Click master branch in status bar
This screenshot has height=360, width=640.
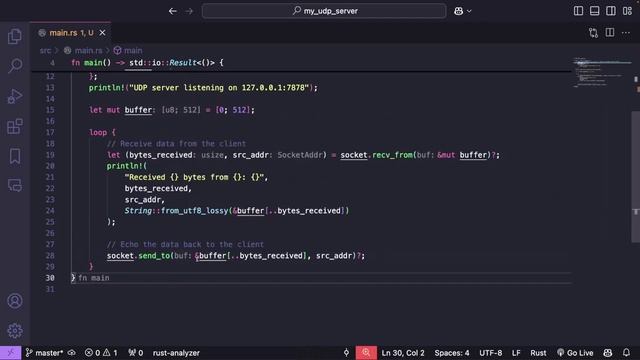44,353
